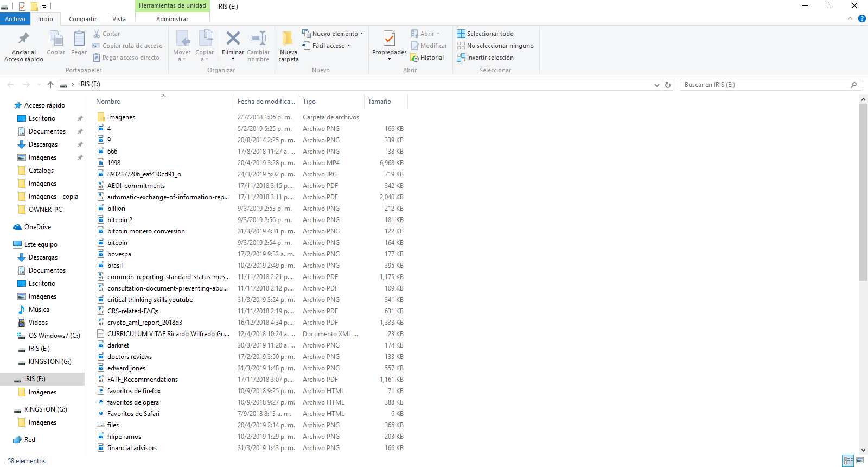This screenshot has width=868, height=467.
Task: Open the Nuevo elemento dropdown
Action: point(333,34)
